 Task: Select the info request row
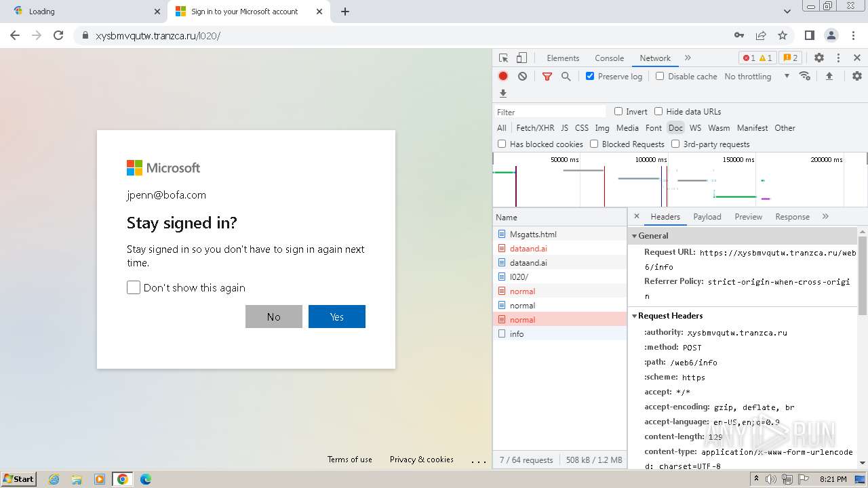pos(559,333)
